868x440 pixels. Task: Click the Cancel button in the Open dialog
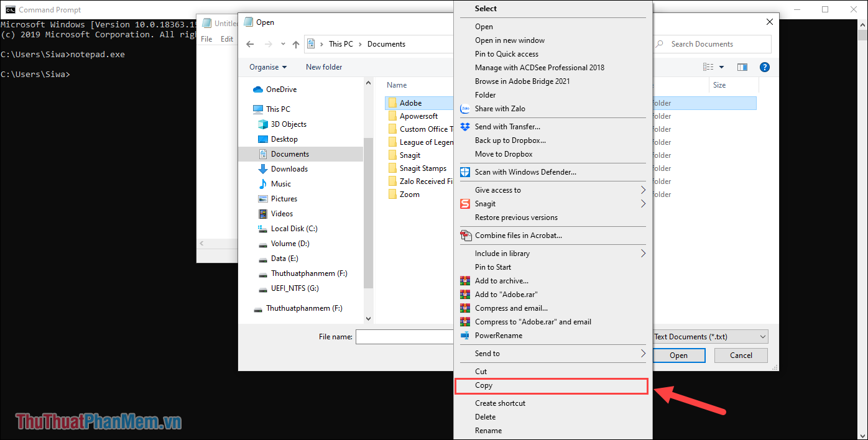[741, 355]
